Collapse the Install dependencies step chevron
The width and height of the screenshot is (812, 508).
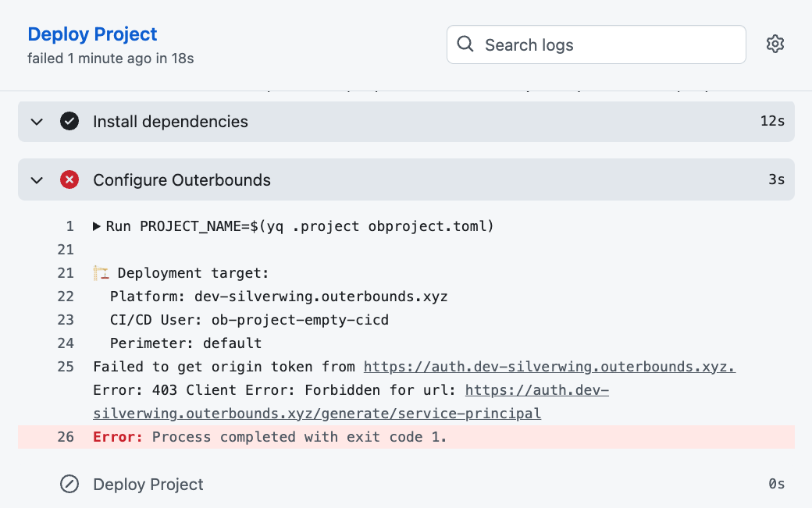tap(37, 122)
